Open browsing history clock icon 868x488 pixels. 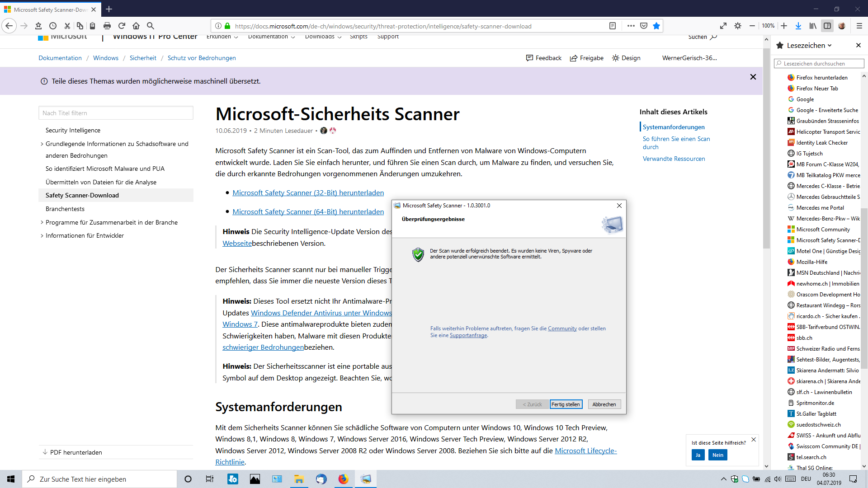[53, 26]
